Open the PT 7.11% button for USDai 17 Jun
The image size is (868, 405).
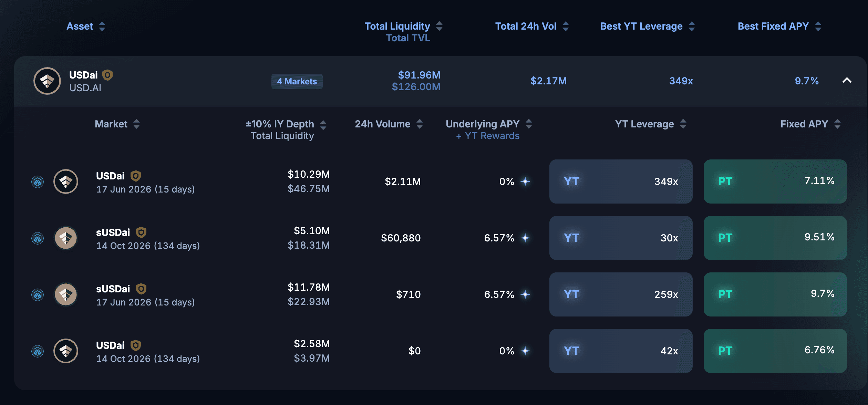tap(775, 181)
